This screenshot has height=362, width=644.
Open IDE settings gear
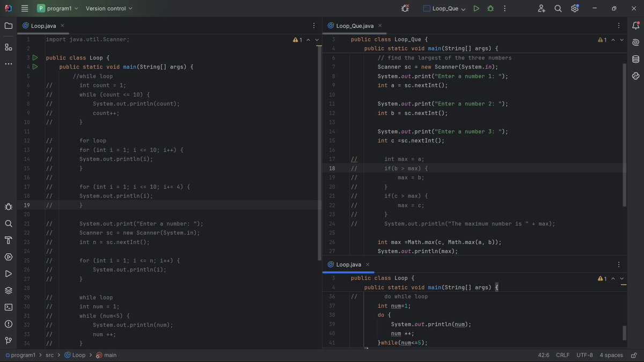(575, 9)
